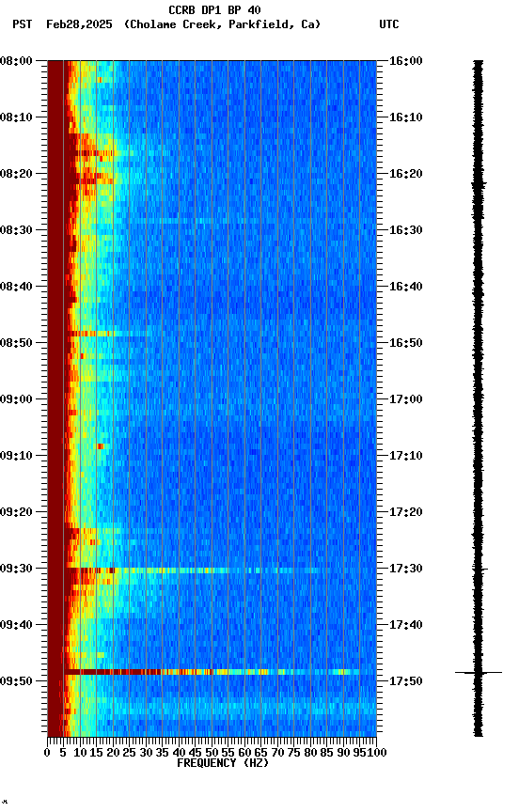Click the 09:00 PST time label
This screenshot has height=812, width=519.
[x=16, y=399]
